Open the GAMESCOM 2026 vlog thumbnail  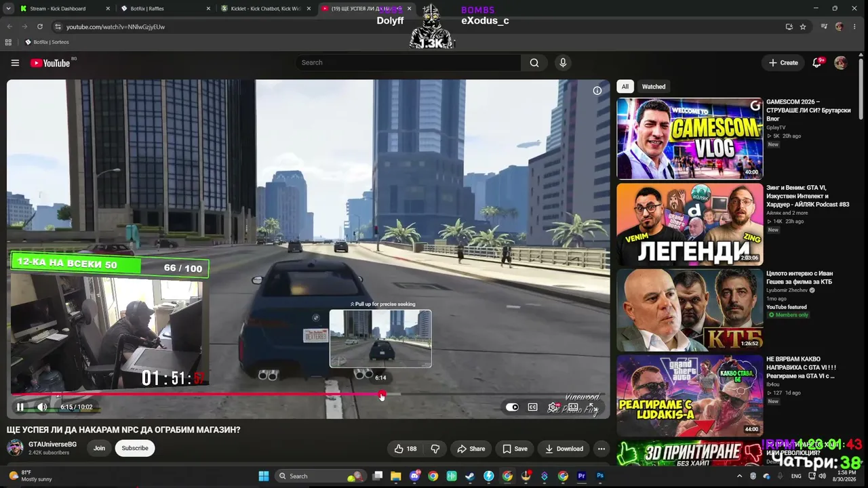pyautogui.click(x=690, y=138)
